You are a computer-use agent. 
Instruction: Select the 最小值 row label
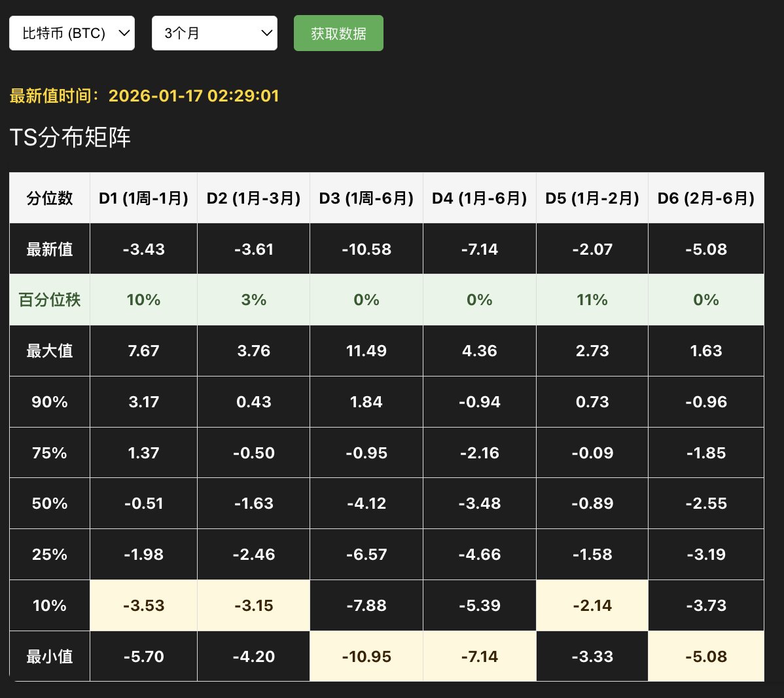[x=49, y=655]
